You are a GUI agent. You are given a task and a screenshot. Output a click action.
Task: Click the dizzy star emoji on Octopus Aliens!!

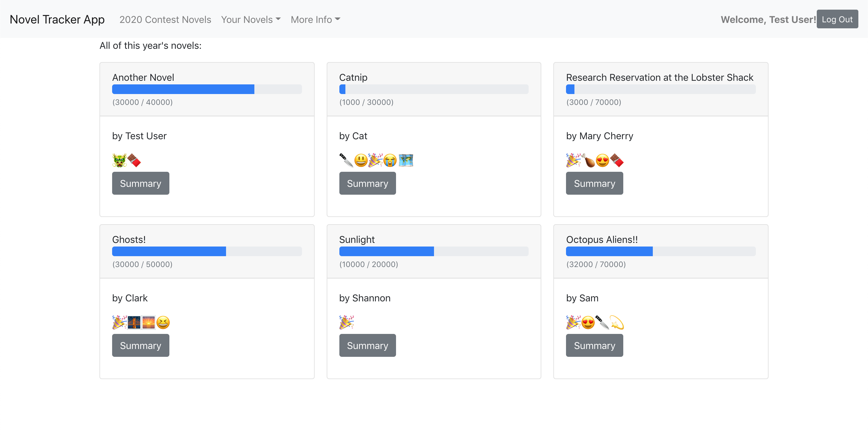coord(617,322)
